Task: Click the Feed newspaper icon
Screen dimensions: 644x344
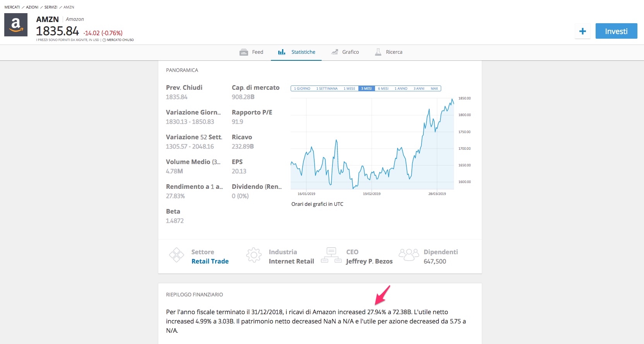Action: [244, 52]
